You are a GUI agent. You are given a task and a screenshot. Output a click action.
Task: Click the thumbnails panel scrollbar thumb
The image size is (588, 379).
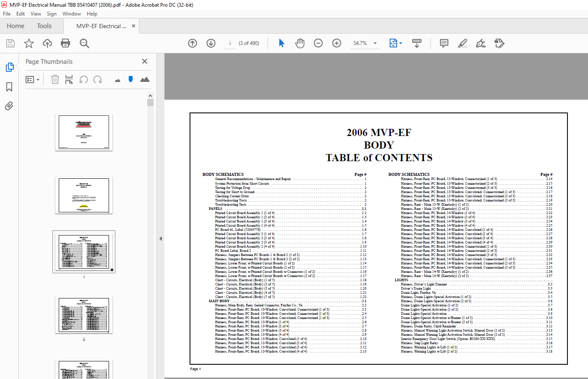click(x=150, y=103)
